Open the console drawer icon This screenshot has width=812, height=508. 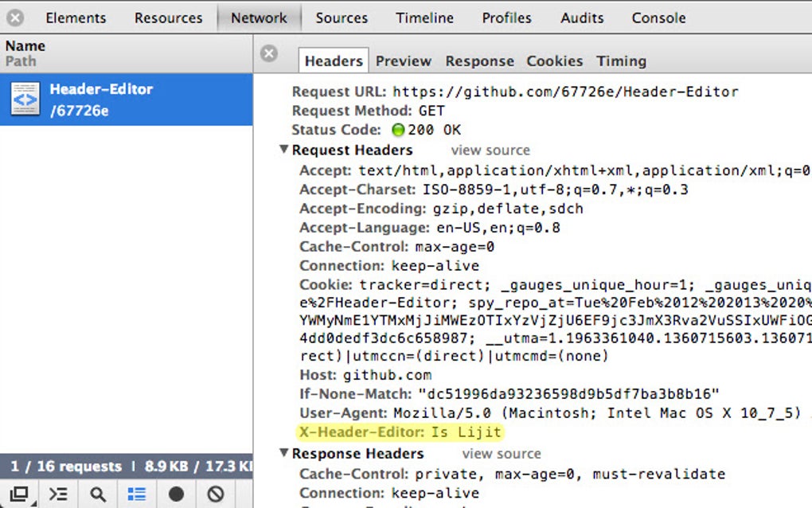tap(57, 494)
